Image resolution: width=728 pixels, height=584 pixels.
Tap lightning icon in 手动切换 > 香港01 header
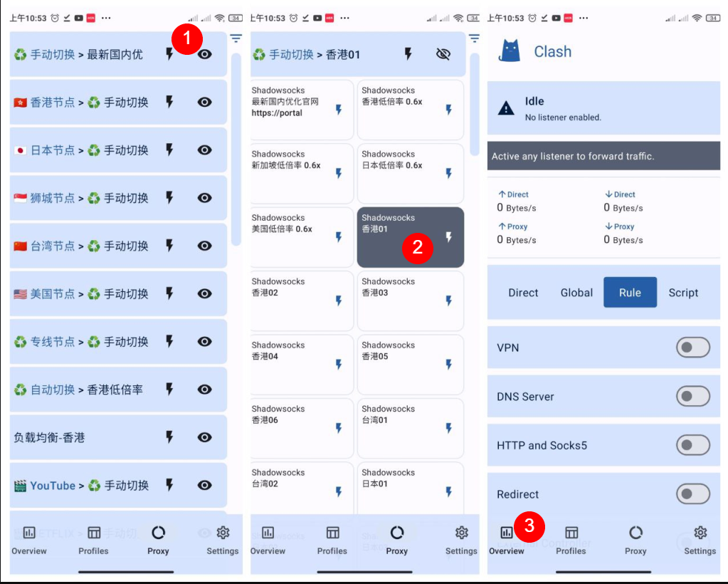coord(408,54)
